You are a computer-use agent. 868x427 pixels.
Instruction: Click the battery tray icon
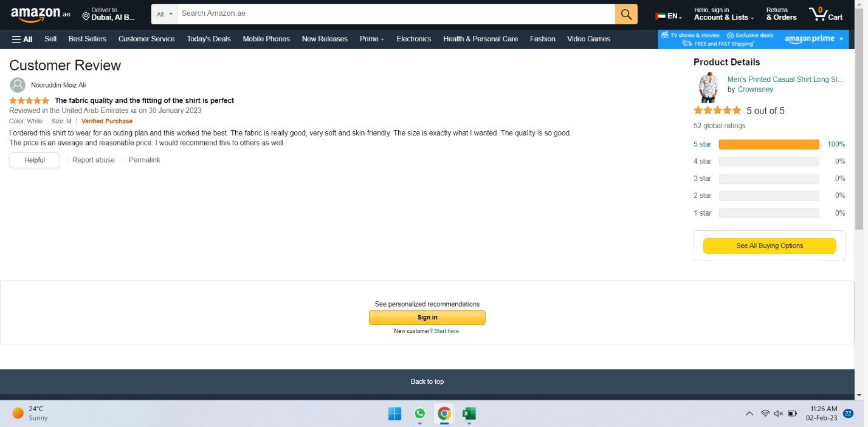pos(792,414)
